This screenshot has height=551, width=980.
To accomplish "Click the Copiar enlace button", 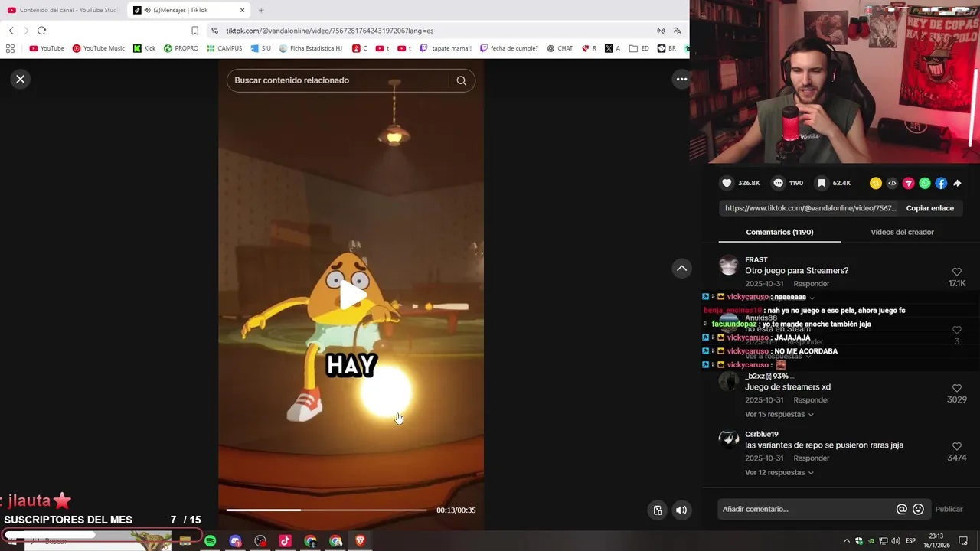I will (929, 208).
